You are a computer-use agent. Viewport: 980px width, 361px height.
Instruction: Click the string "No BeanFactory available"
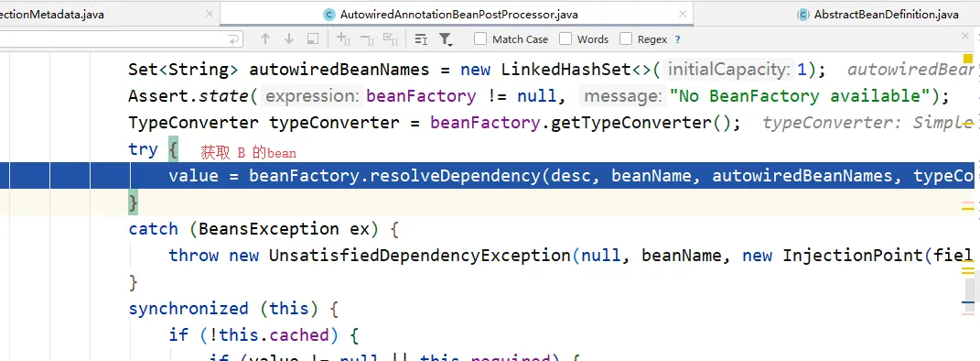point(800,95)
